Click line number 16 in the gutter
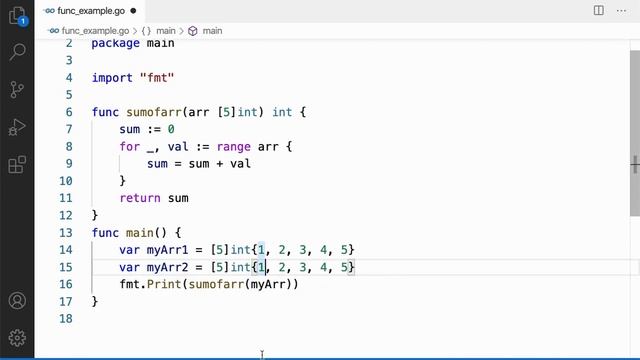The height and width of the screenshot is (360, 640). point(66,284)
